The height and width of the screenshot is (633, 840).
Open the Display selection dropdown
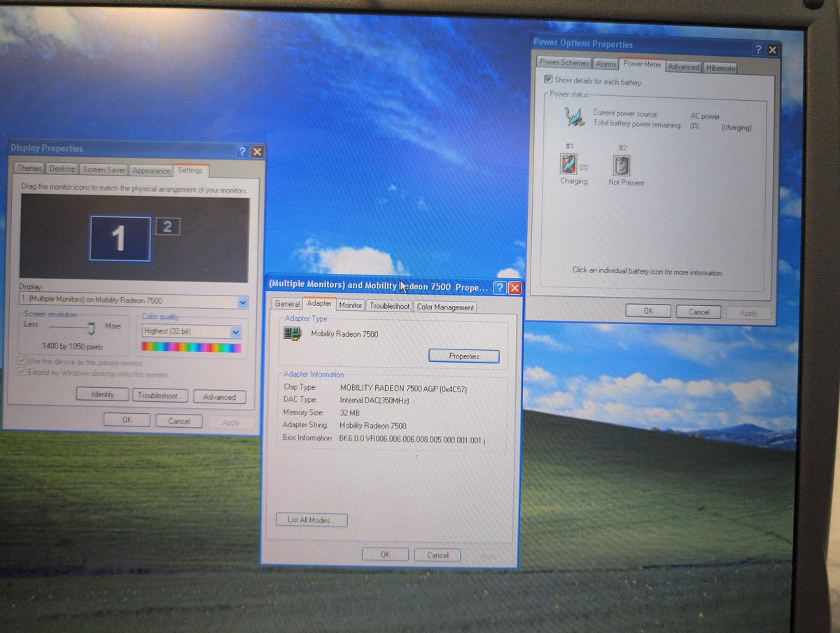pos(243,302)
